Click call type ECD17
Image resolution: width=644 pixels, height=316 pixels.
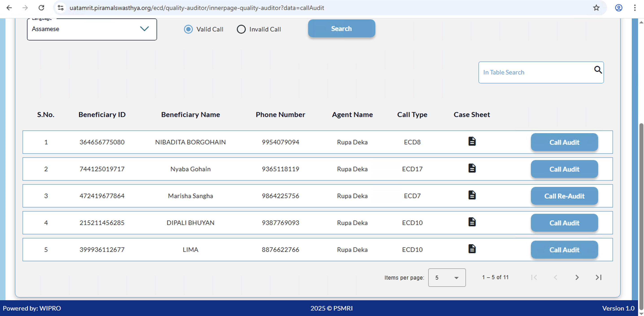tap(412, 169)
